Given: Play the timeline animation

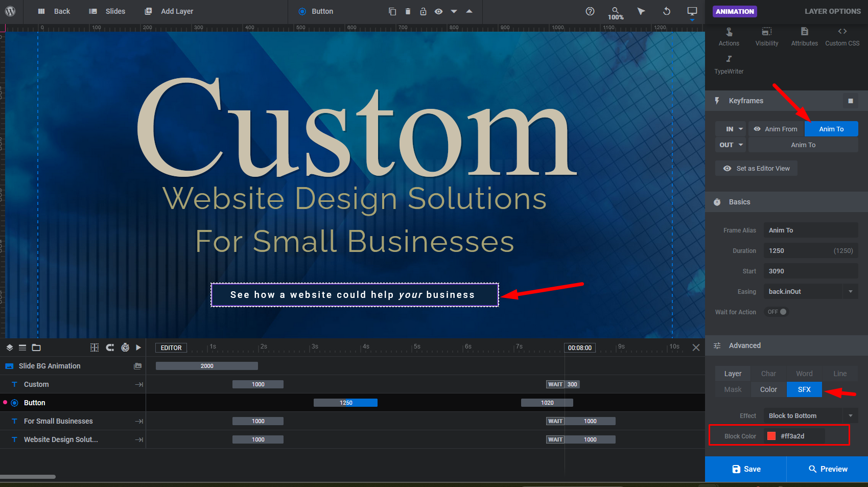Looking at the screenshot, I should tap(138, 347).
